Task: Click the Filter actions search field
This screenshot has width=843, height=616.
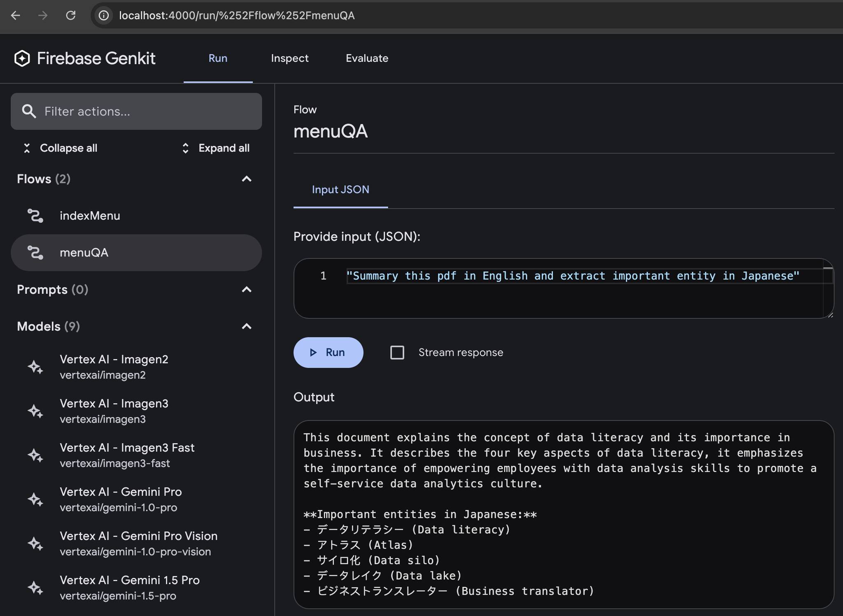Action: [136, 111]
